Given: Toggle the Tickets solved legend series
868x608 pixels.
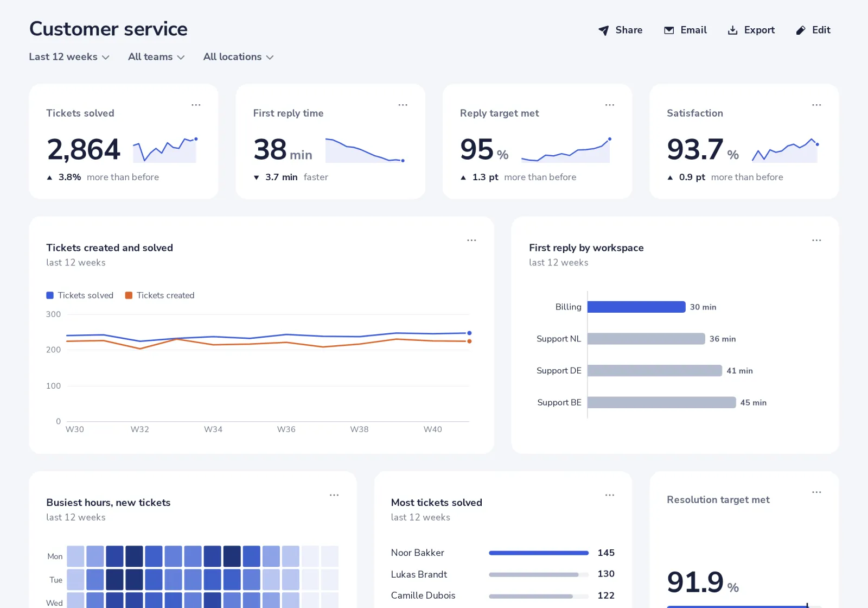Looking at the screenshot, I should click(x=80, y=295).
